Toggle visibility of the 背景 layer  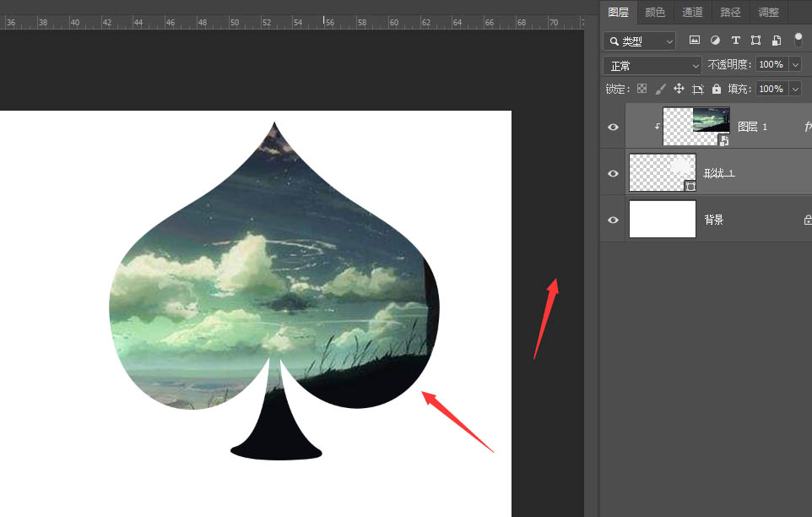tap(612, 219)
